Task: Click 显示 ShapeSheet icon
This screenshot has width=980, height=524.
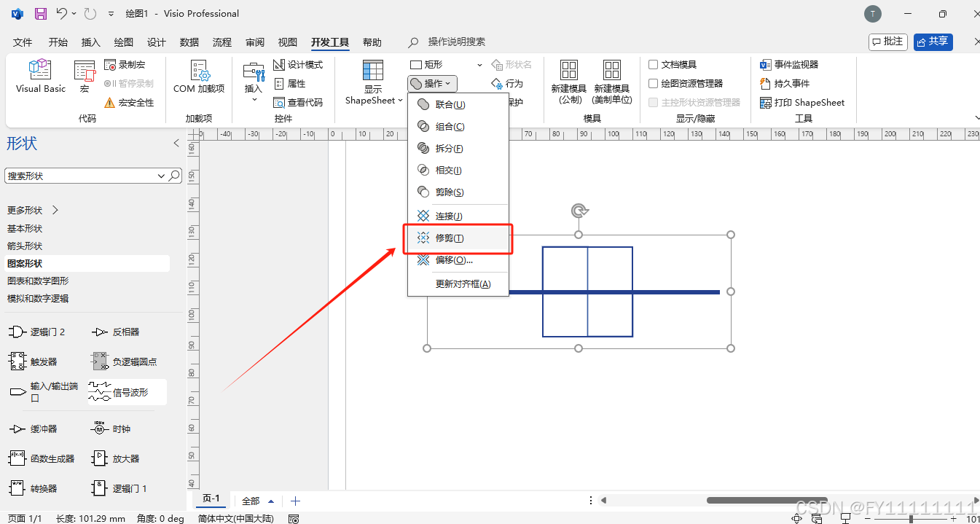Action: click(x=373, y=71)
